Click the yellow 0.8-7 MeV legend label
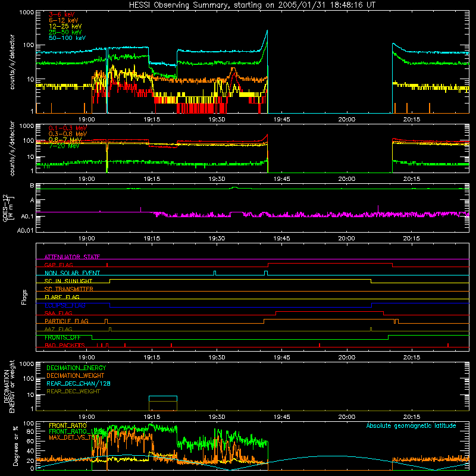 65,140
